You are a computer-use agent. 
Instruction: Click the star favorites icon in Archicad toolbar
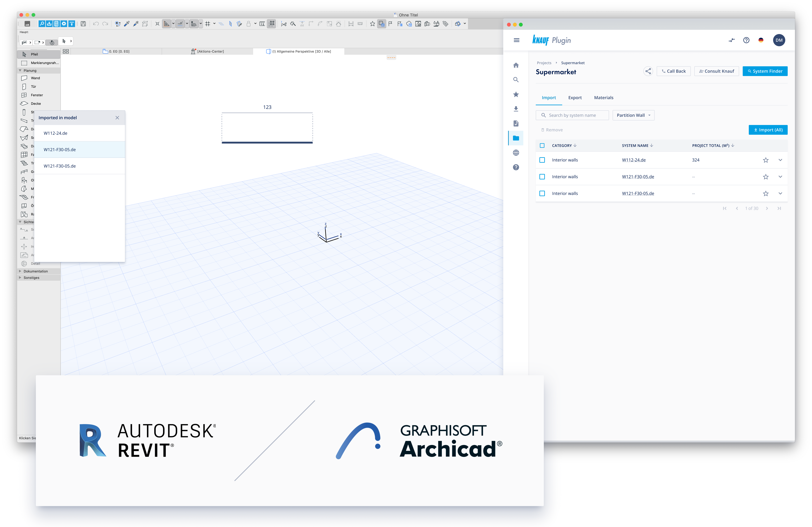coord(372,24)
